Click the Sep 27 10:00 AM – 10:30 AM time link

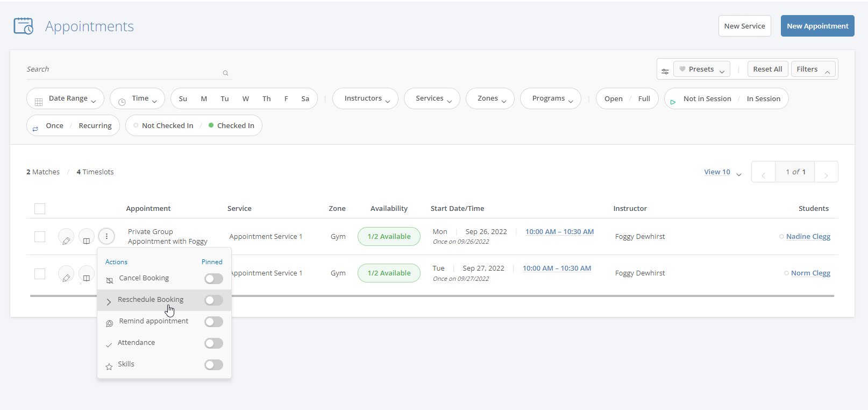tap(557, 268)
